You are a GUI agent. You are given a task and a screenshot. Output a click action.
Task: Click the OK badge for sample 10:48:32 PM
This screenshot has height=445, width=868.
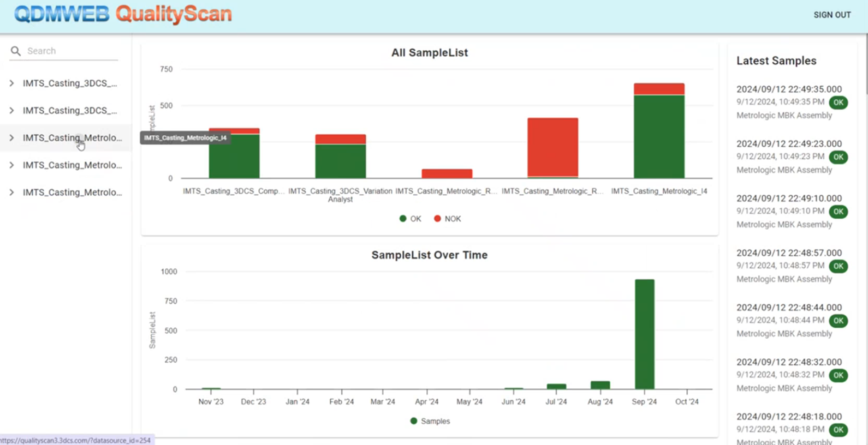point(838,375)
